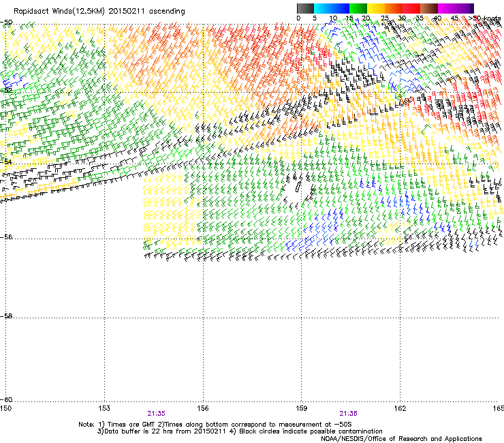
Task: Click the orange 25-30 knots legend swatch
Action: [x=394, y=8]
